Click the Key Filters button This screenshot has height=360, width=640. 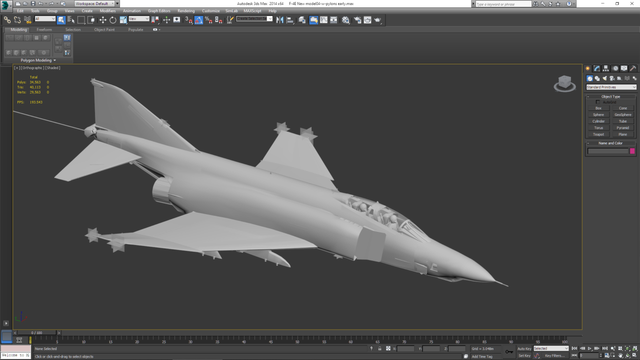point(554,356)
